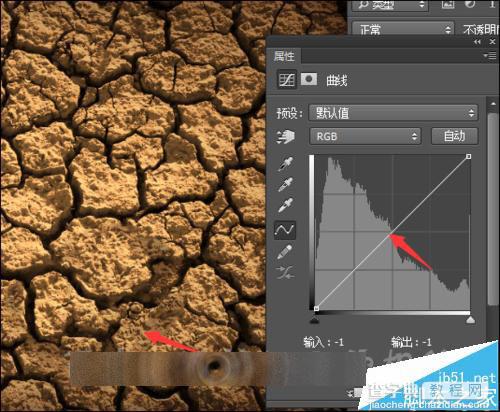Click the black point input slider
This screenshot has width=500, height=412.
(314, 320)
